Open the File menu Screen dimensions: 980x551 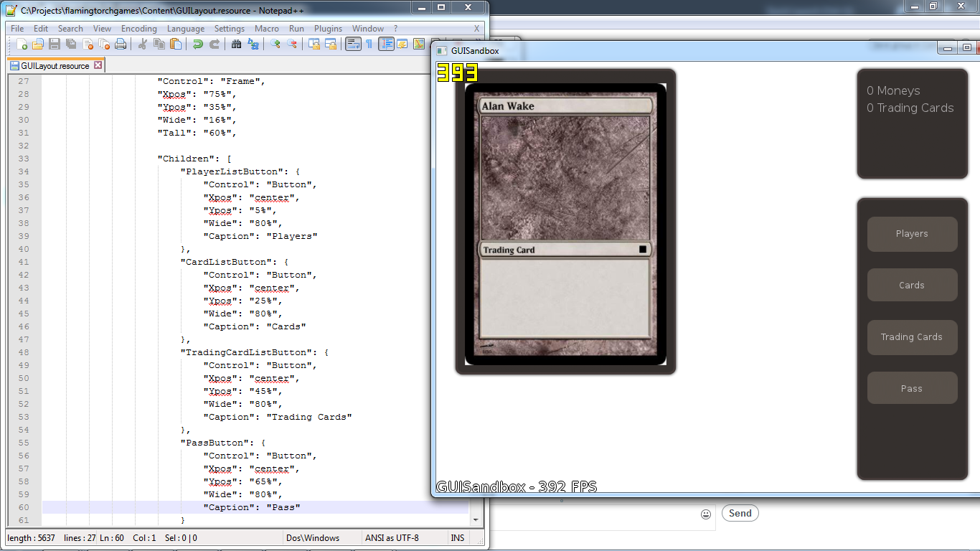pos(17,29)
